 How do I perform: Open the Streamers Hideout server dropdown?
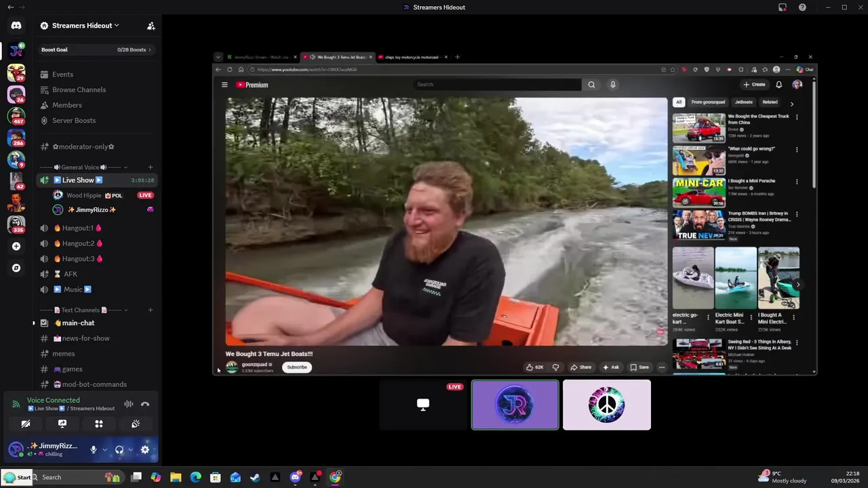pyautogui.click(x=79, y=26)
